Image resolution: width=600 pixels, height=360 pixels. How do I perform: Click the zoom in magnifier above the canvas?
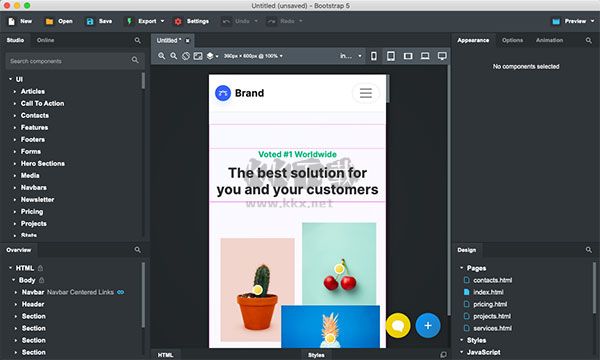[x=161, y=56]
